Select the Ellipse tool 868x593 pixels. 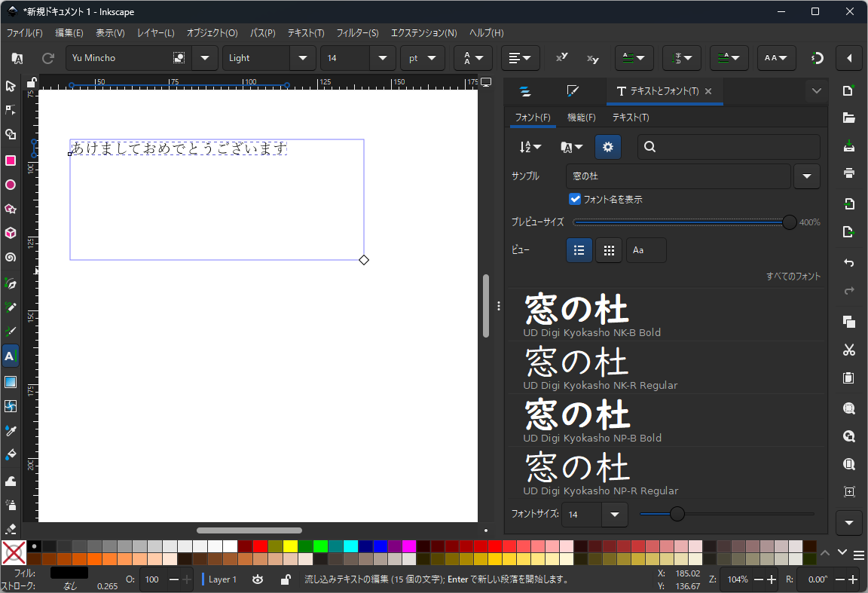tap(11, 185)
